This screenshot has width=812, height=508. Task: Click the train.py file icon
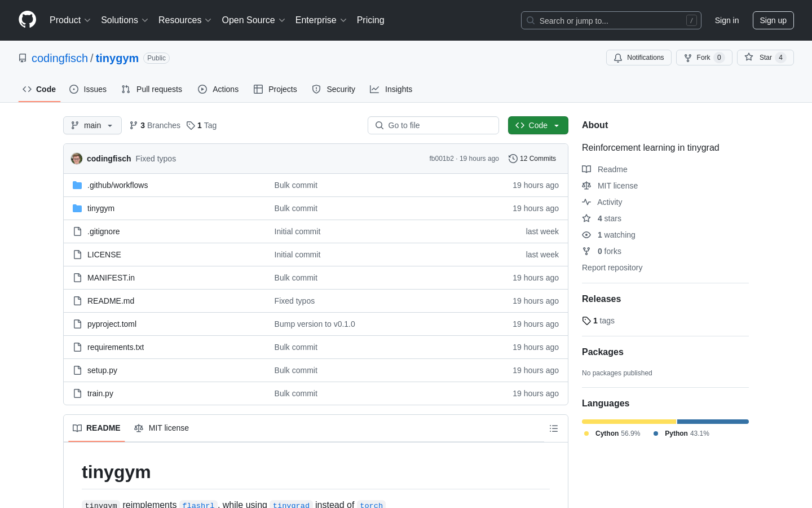pyautogui.click(x=77, y=393)
